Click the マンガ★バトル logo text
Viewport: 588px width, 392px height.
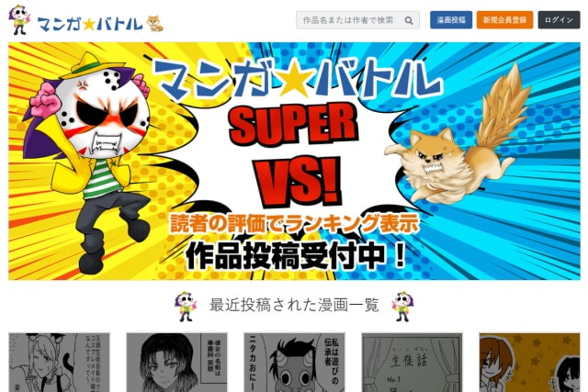click(90, 25)
